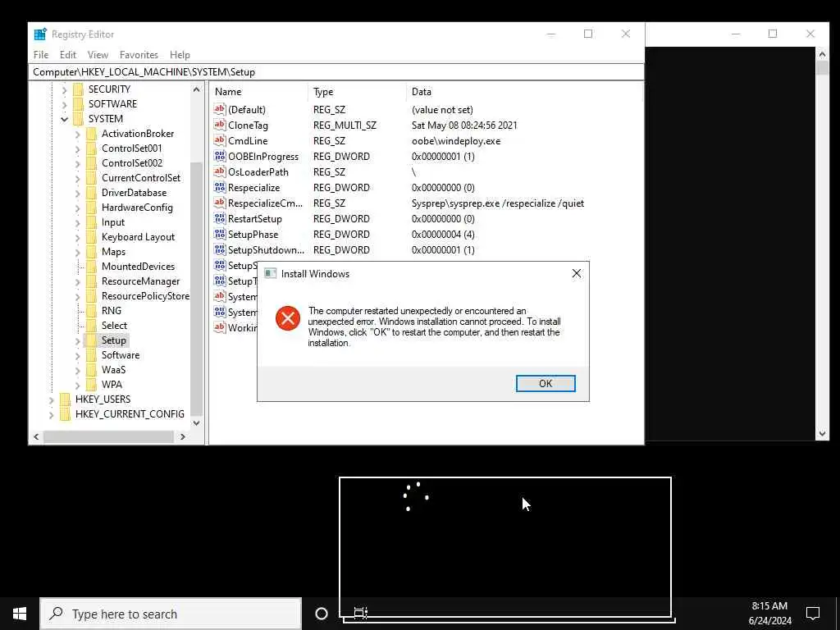Select the Setup key in tree
Screen dimensions: 840x630
[x=113, y=340]
